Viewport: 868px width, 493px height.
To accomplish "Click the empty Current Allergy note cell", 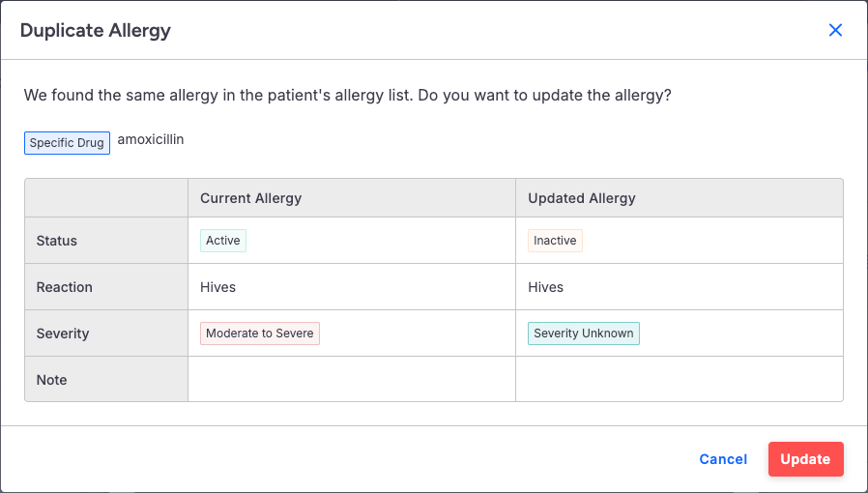I will pos(352,379).
